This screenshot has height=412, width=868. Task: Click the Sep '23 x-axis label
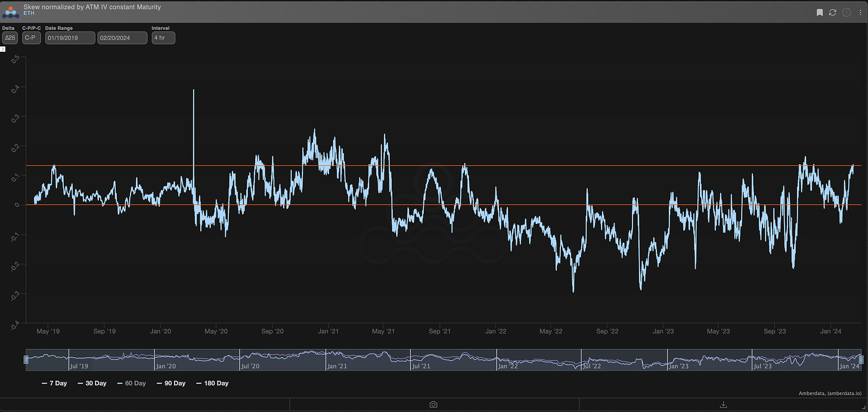pos(774,331)
